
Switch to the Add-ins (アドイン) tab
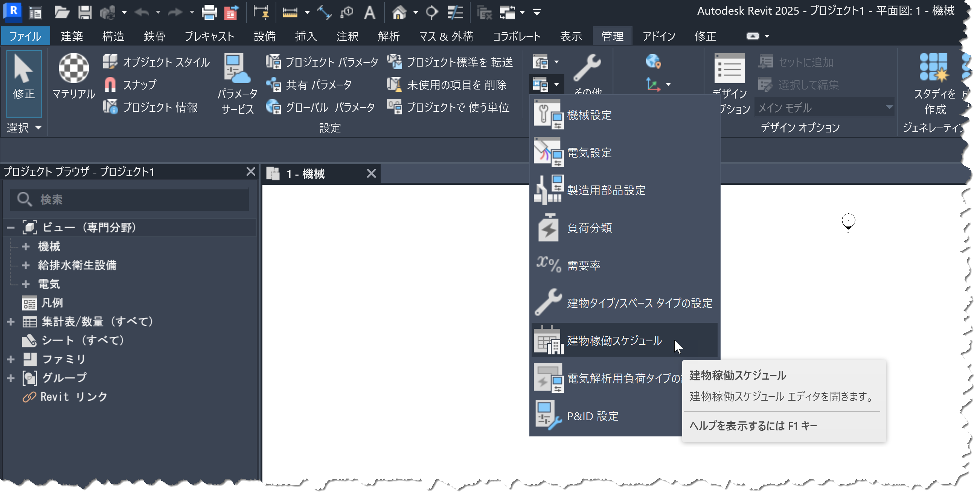click(659, 36)
